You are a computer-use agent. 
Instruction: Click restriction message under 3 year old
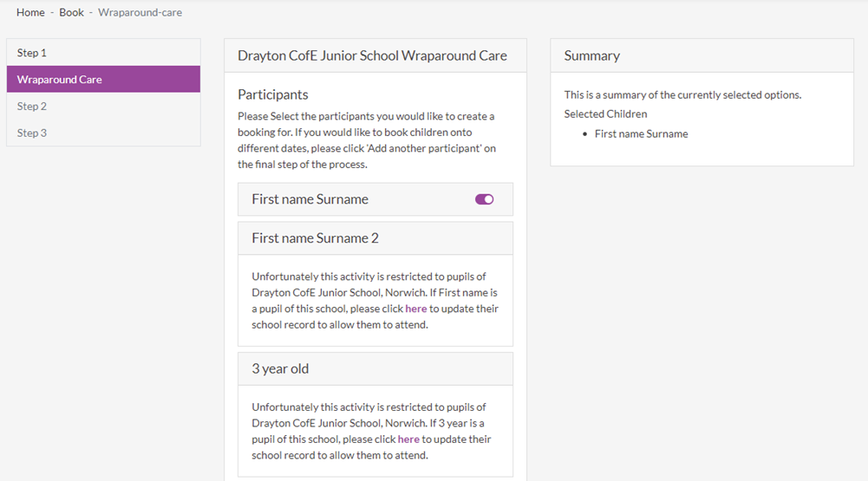[371, 432]
